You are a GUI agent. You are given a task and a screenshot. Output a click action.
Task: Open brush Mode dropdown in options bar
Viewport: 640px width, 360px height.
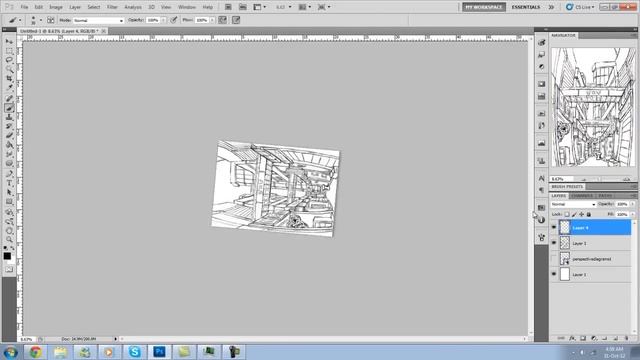tap(98, 20)
